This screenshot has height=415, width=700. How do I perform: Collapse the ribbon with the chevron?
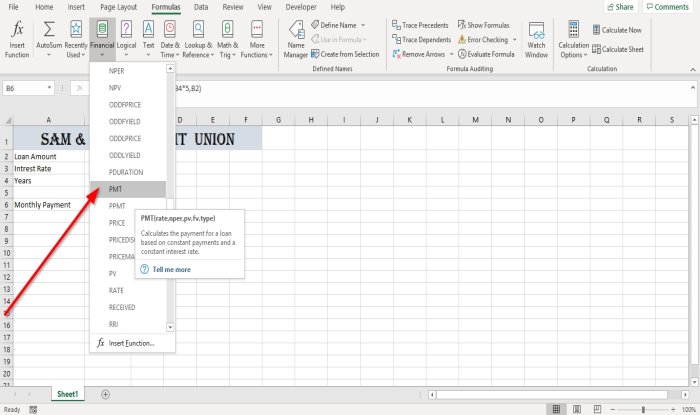[x=693, y=70]
